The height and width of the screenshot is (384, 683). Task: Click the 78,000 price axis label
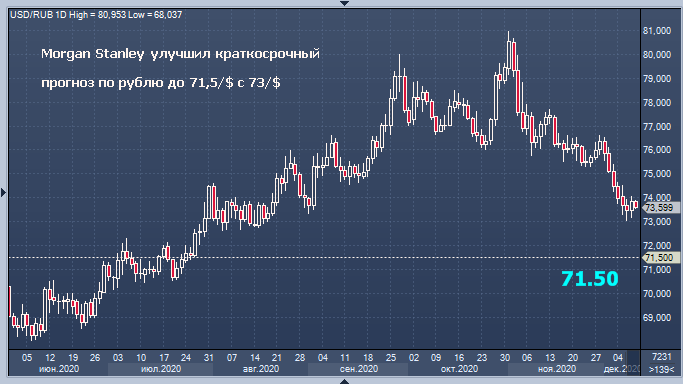click(x=657, y=103)
